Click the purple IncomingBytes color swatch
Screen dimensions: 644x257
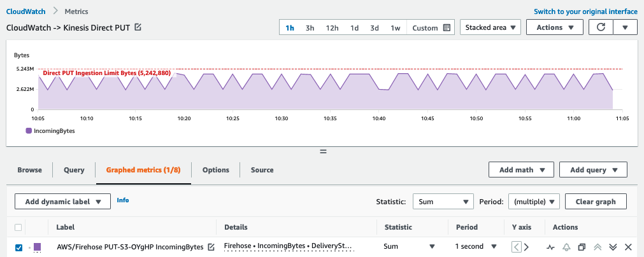click(x=37, y=247)
